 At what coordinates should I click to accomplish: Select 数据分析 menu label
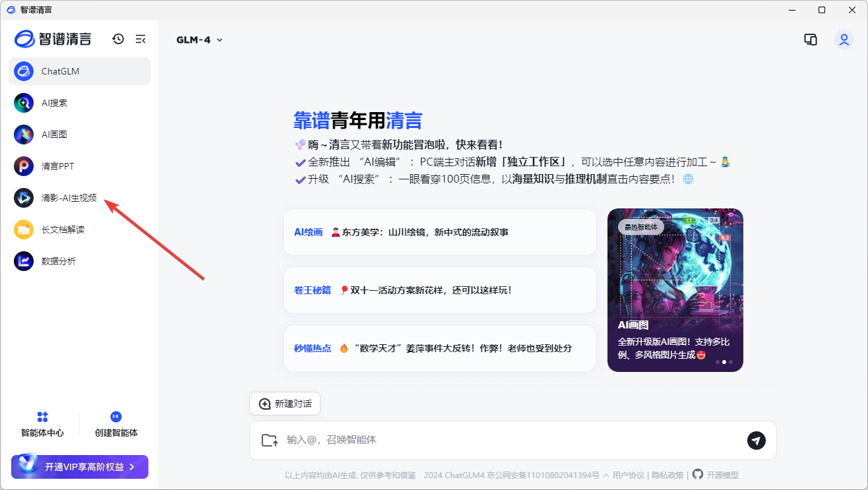pyautogui.click(x=59, y=261)
